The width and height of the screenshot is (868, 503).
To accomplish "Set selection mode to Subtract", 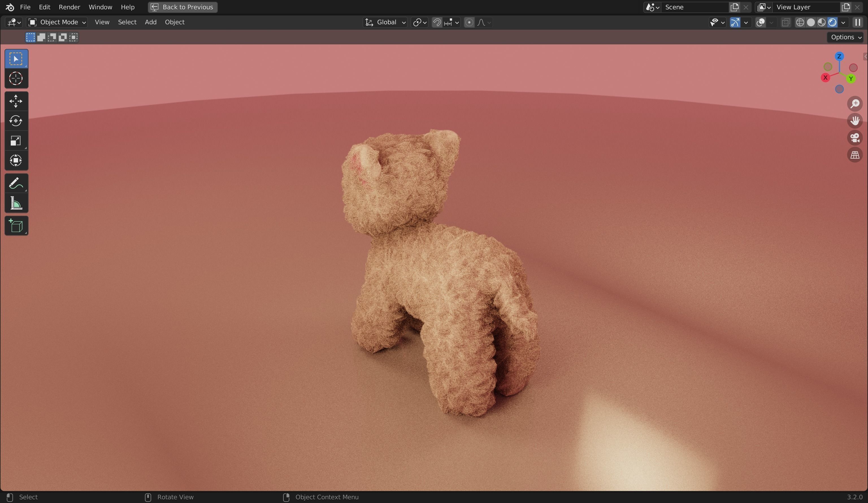I will [52, 37].
